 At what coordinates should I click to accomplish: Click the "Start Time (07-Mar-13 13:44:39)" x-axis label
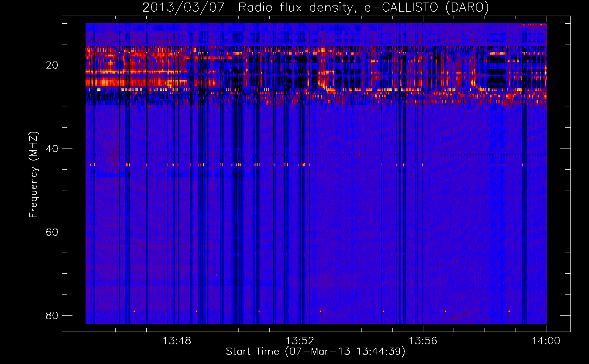(316, 352)
